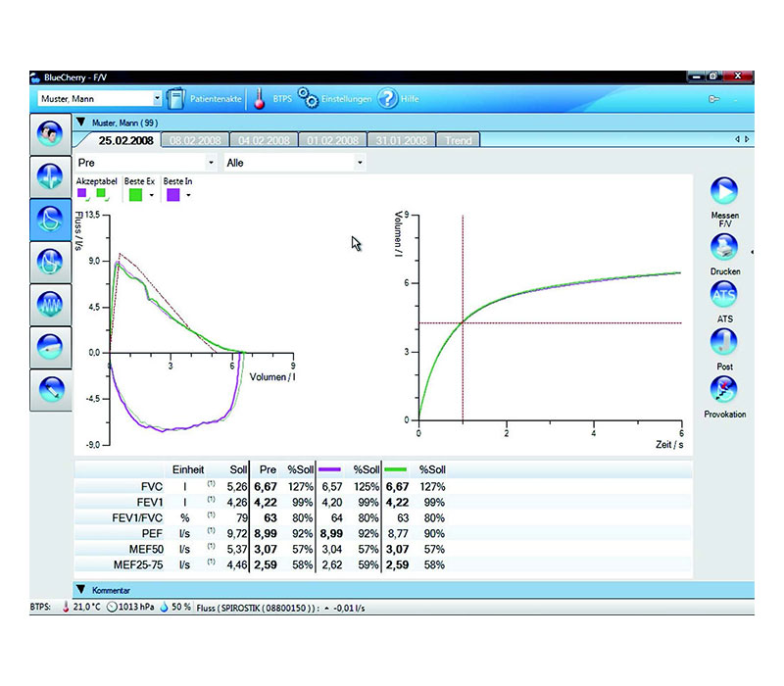Click the BTPS thermometer icon

point(260,99)
